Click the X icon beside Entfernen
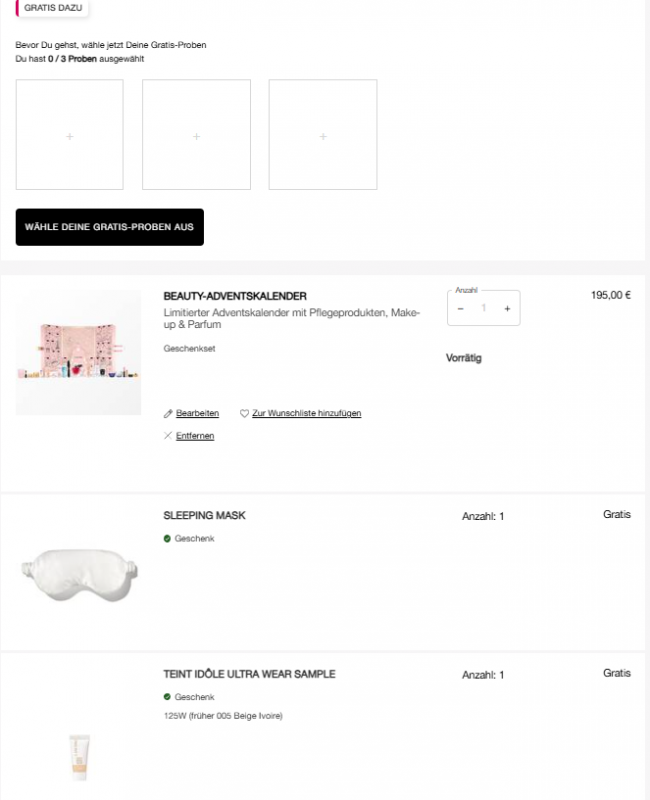Image resolution: width=650 pixels, height=800 pixels. coord(168,436)
